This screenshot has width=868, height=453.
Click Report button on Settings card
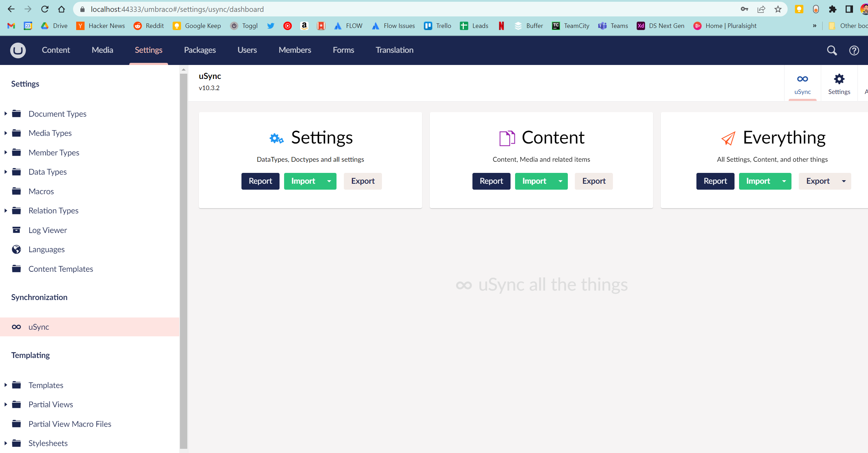pyautogui.click(x=260, y=181)
